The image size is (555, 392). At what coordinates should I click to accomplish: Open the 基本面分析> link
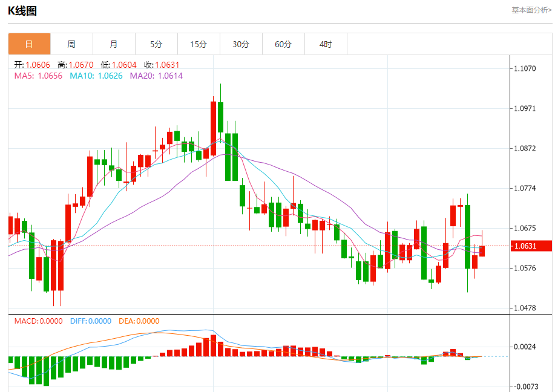pyautogui.click(x=531, y=10)
